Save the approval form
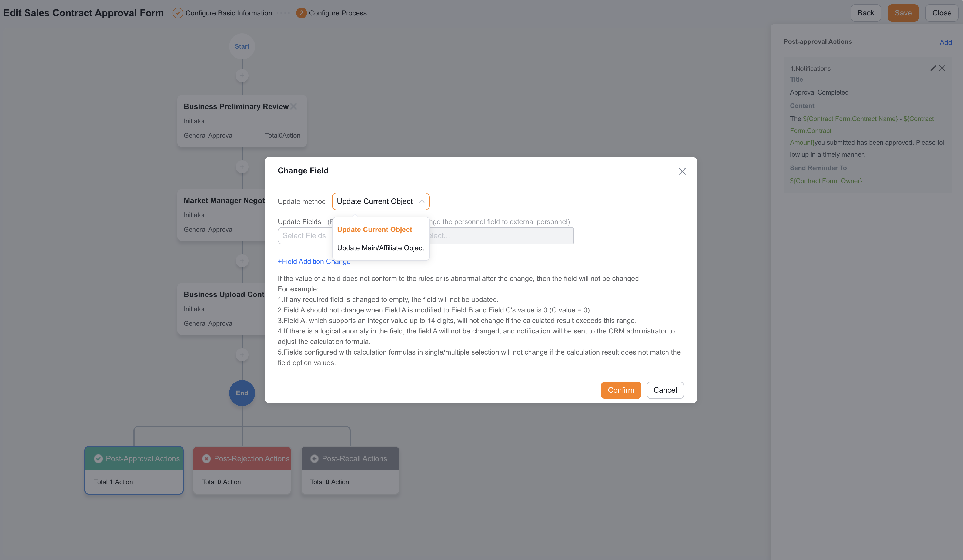 [x=903, y=13]
